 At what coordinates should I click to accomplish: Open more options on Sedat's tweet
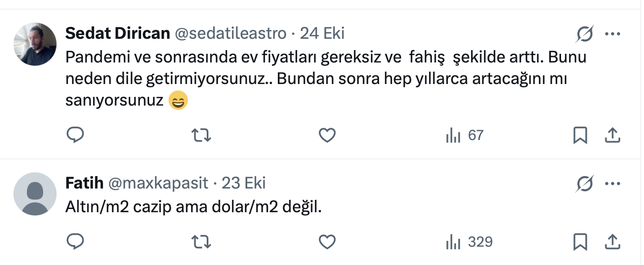[613, 34]
